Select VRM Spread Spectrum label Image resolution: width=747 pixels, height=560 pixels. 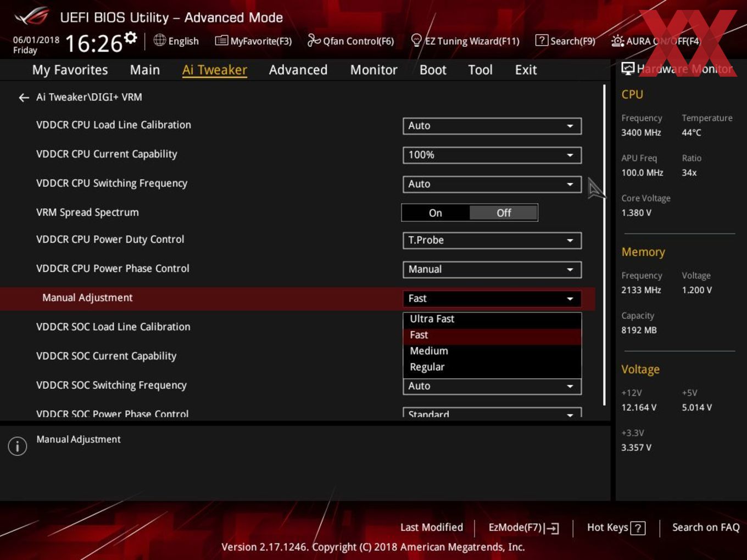click(x=87, y=212)
